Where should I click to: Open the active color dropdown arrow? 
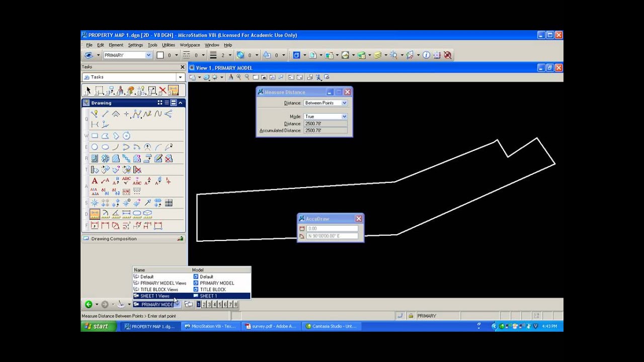tap(176, 55)
